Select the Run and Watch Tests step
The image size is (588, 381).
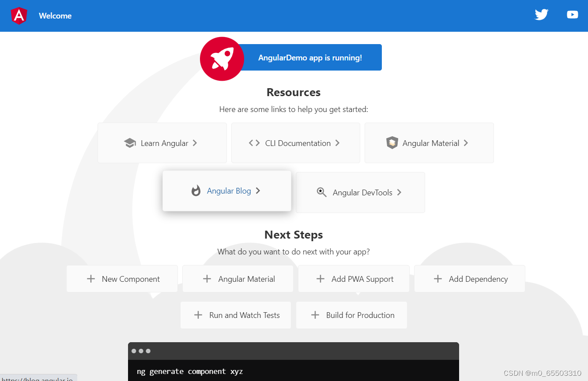tap(236, 315)
